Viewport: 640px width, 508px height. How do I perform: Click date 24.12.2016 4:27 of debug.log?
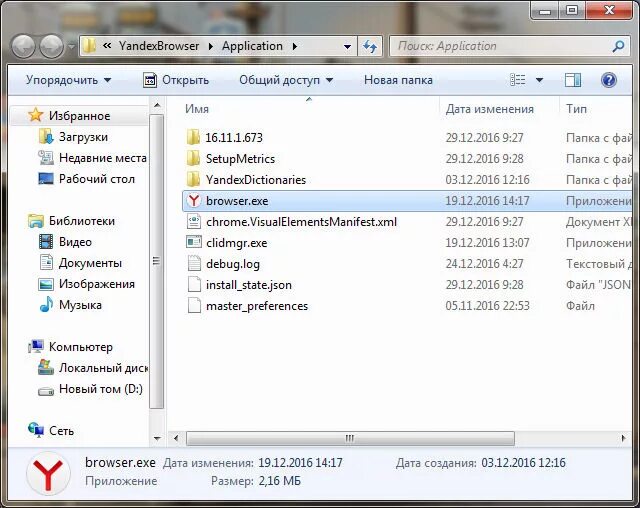point(484,264)
